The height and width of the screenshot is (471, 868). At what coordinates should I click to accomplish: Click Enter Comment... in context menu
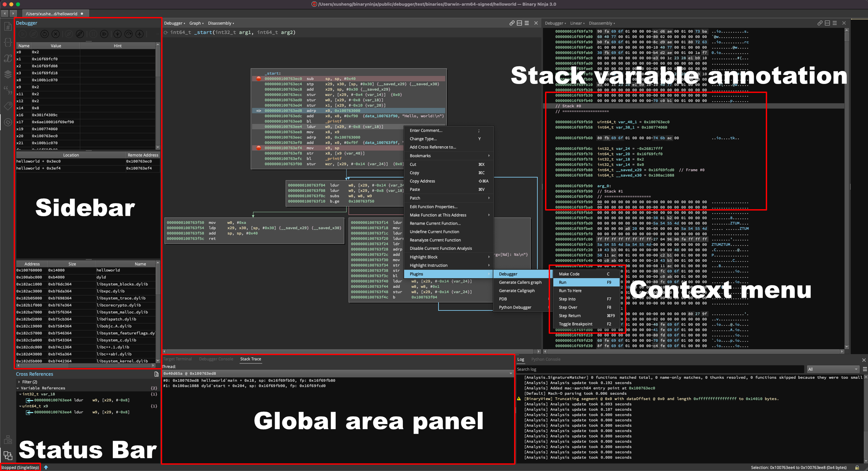[x=448, y=131]
